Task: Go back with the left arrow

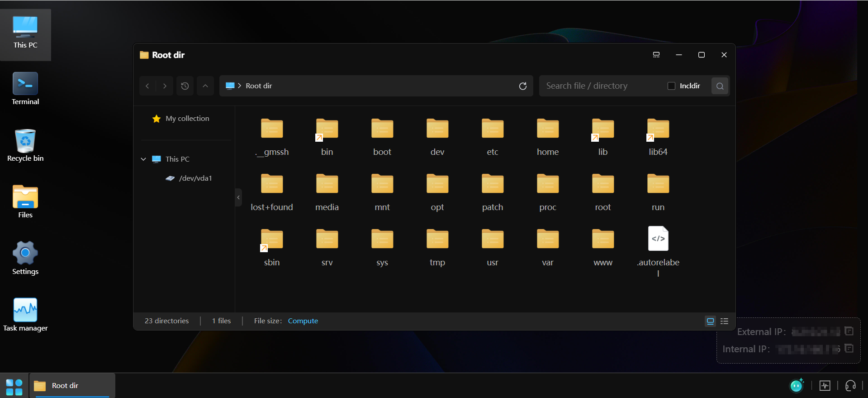Action: [x=147, y=86]
